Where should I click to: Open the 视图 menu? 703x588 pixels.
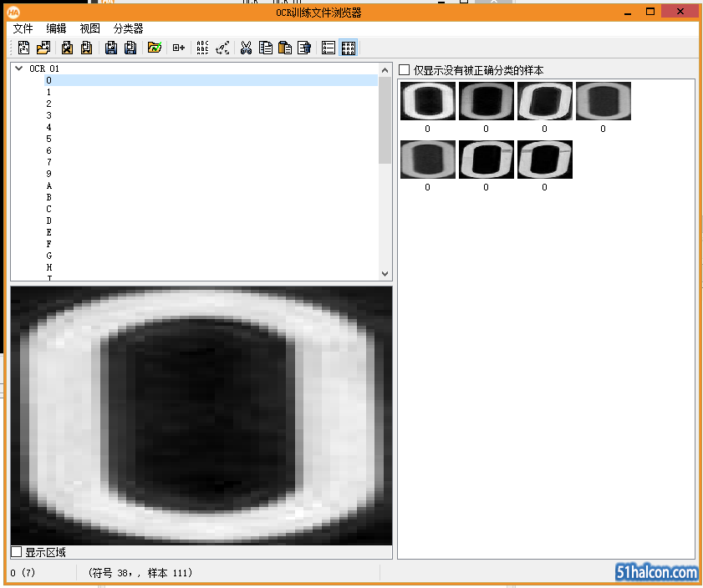89,28
